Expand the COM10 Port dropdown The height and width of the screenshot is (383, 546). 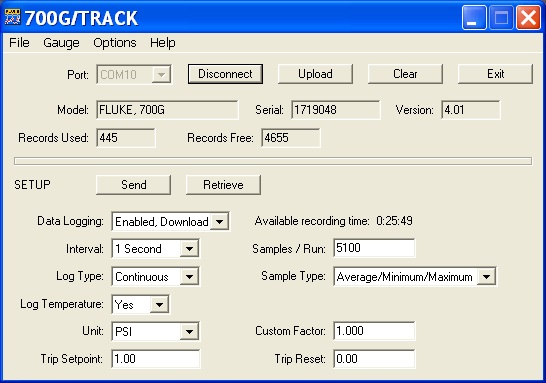161,75
